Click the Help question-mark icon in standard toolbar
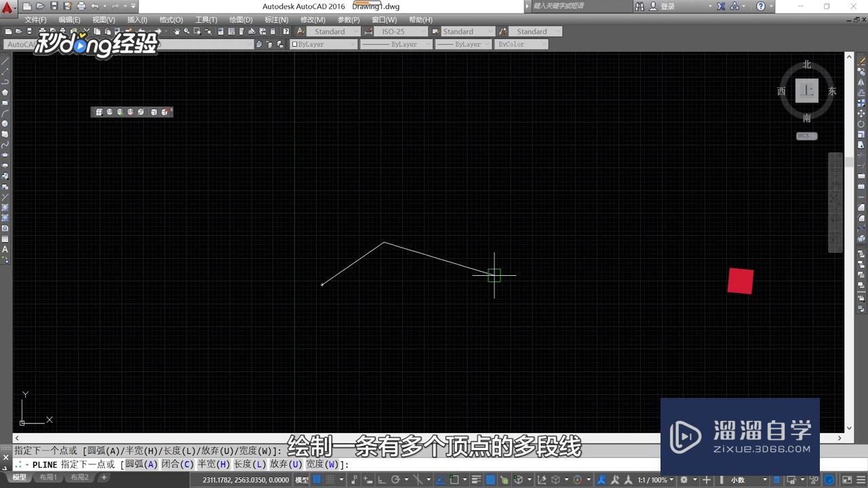Image resolution: width=868 pixels, height=488 pixels. click(286, 31)
